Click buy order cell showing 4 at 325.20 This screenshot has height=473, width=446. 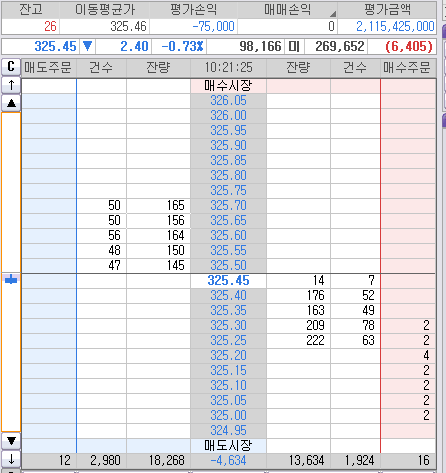(x=408, y=356)
